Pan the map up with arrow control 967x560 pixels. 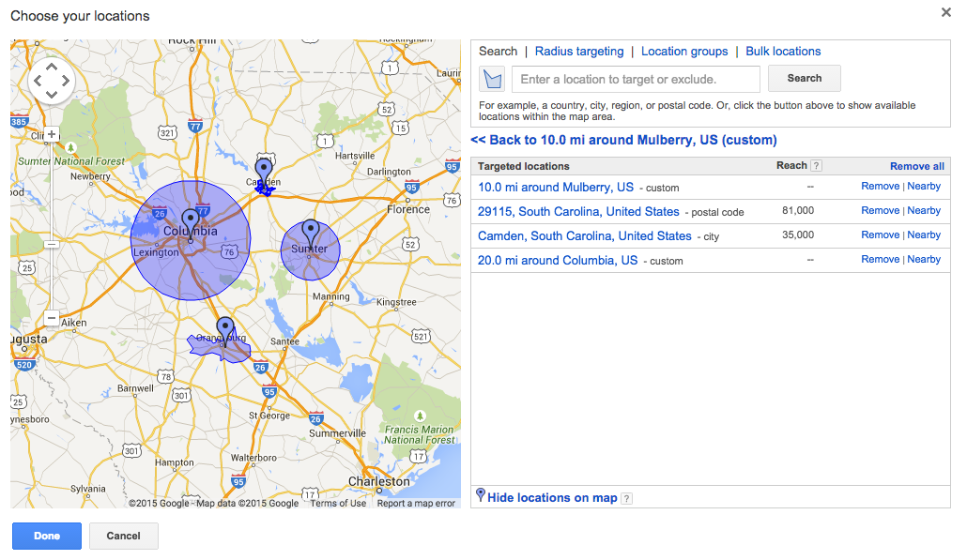click(x=52, y=67)
